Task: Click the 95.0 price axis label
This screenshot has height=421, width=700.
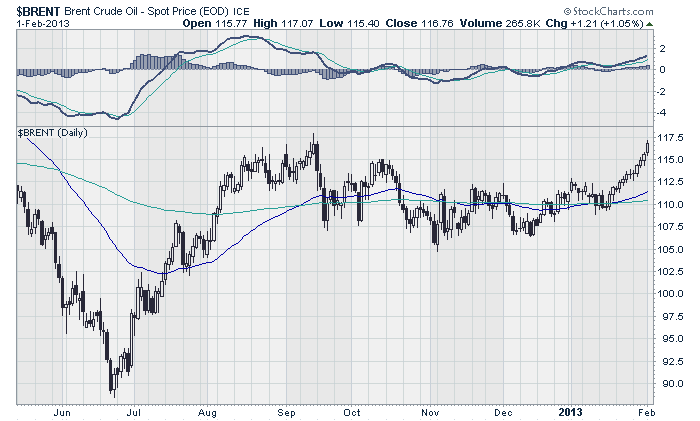Action: coord(672,339)
